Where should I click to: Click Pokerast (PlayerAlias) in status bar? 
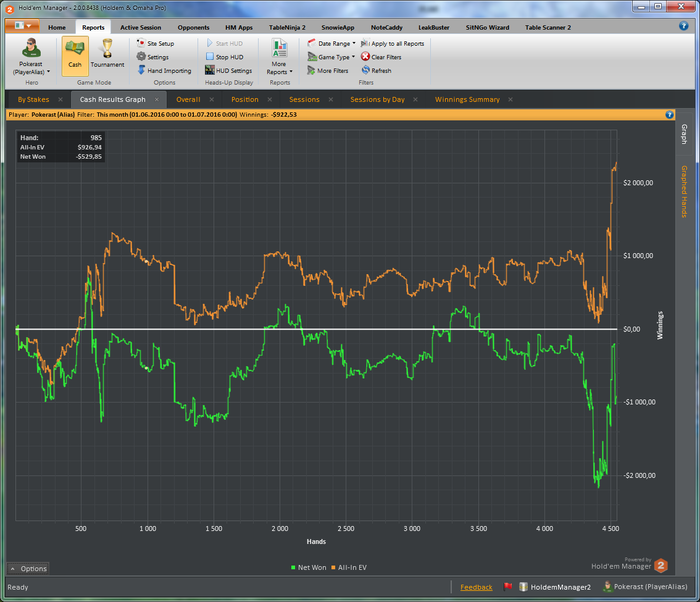[645, 587]
